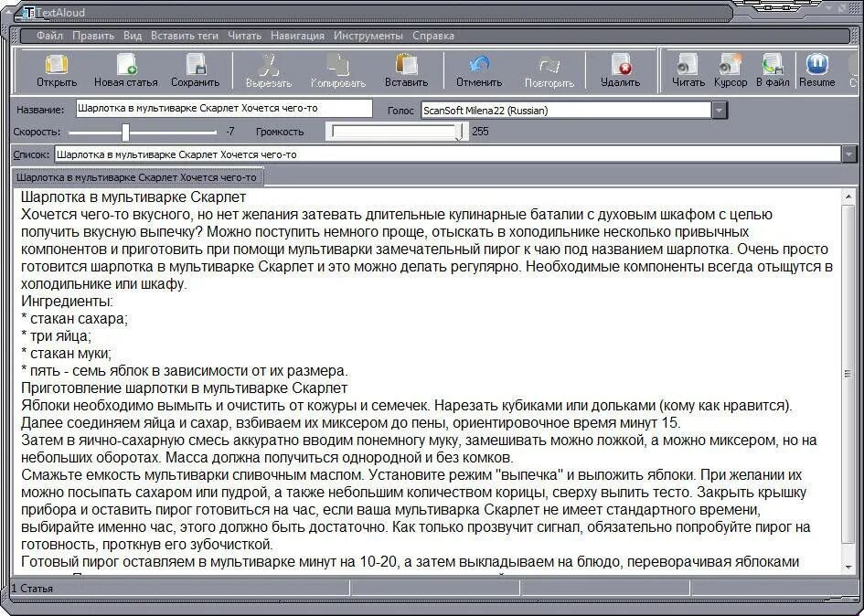The image size is (864, 616).
Task: Click the vertical scrollbar thumb
Action: [x=848, y=374]
